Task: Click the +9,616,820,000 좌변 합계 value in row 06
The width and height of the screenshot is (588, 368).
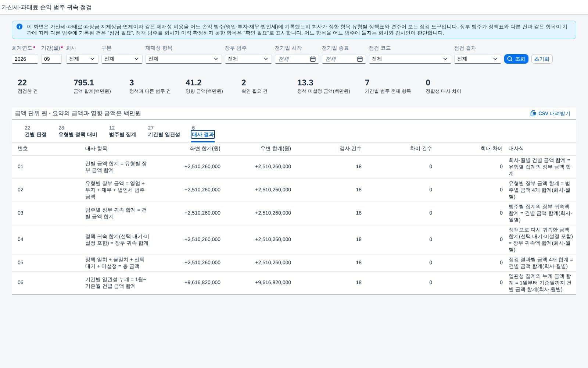Action: pos(202,283)
